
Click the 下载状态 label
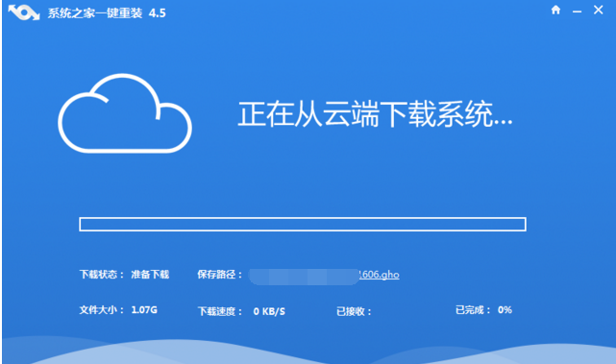102,274
